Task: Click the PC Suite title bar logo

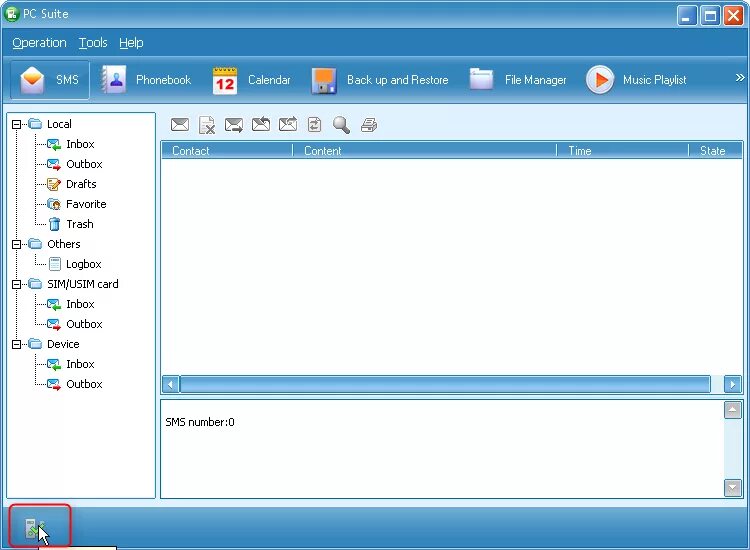Action: click(x=11, y=14)
